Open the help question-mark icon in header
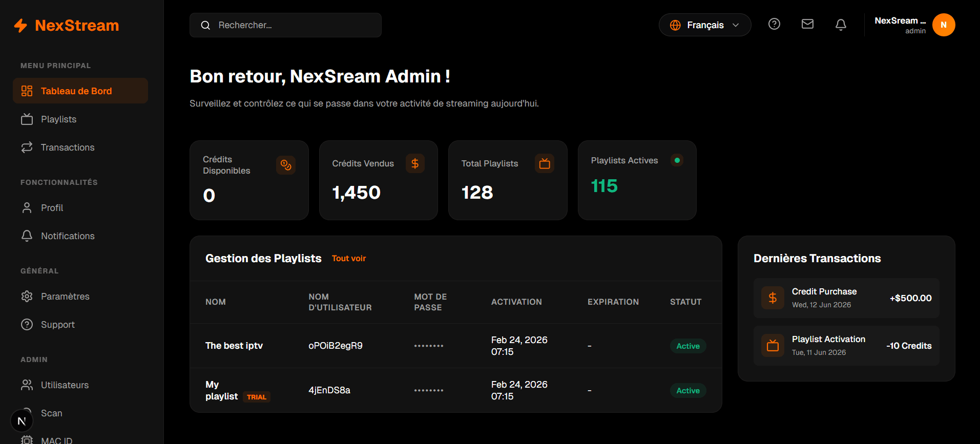 point(774,24)
